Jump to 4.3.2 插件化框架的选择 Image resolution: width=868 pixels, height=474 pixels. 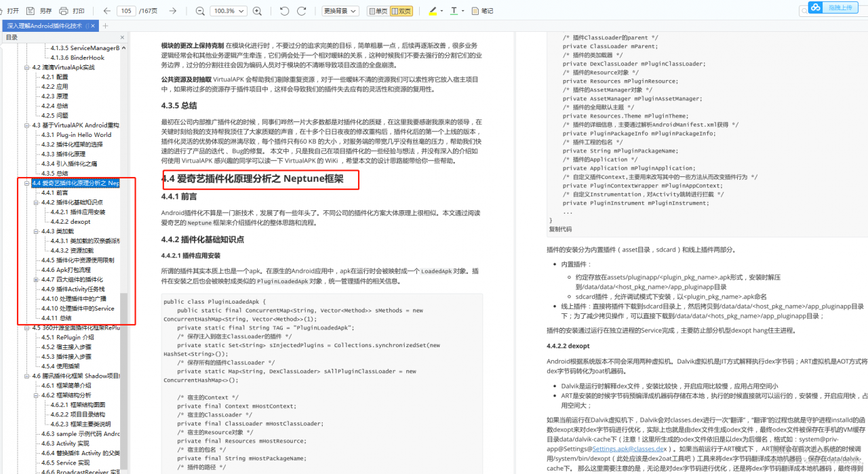tap(72, 144)
